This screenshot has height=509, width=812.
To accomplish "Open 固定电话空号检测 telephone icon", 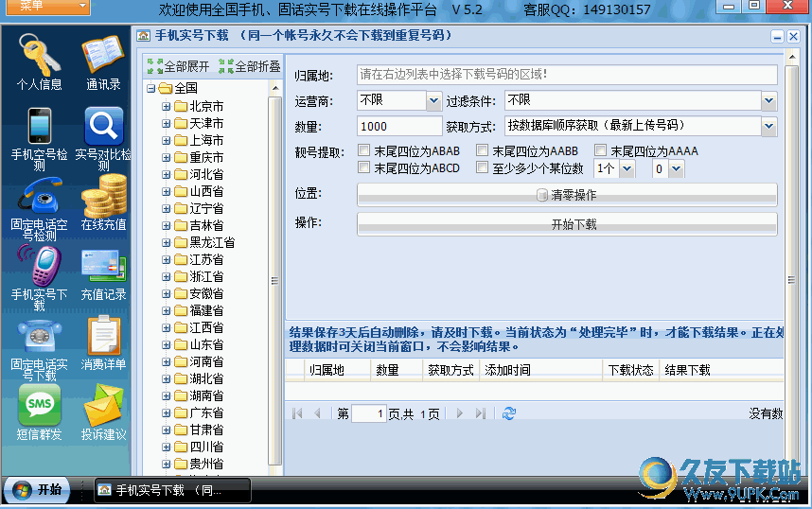I will (x=40, y=196).
